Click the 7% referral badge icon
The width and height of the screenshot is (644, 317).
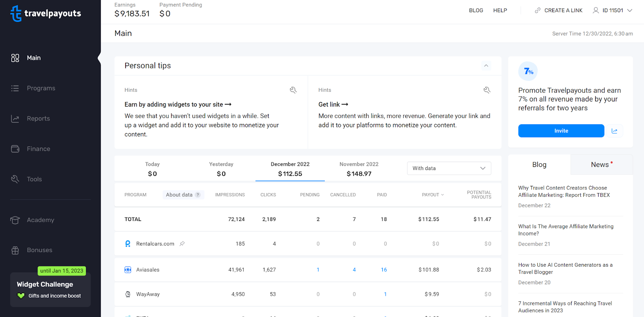pyautogui.click(x=528, y=71)
